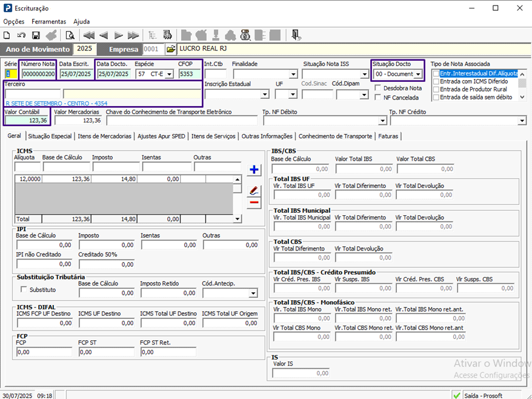
Task: Click the Save floppy disk icon
Action: tap(36, 35)
